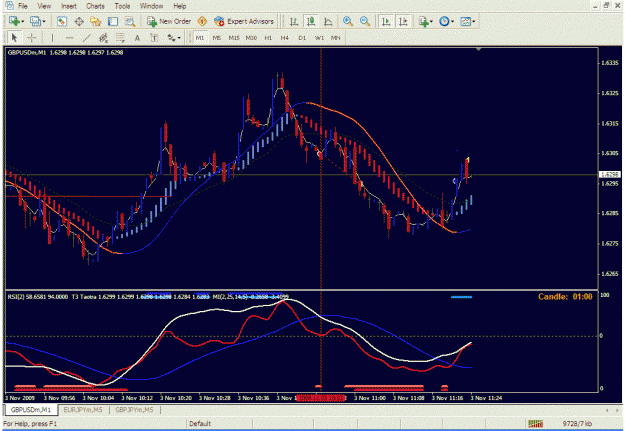Show the Data Window icon
The image size is (625, 431).
click(x=79, y=21)
